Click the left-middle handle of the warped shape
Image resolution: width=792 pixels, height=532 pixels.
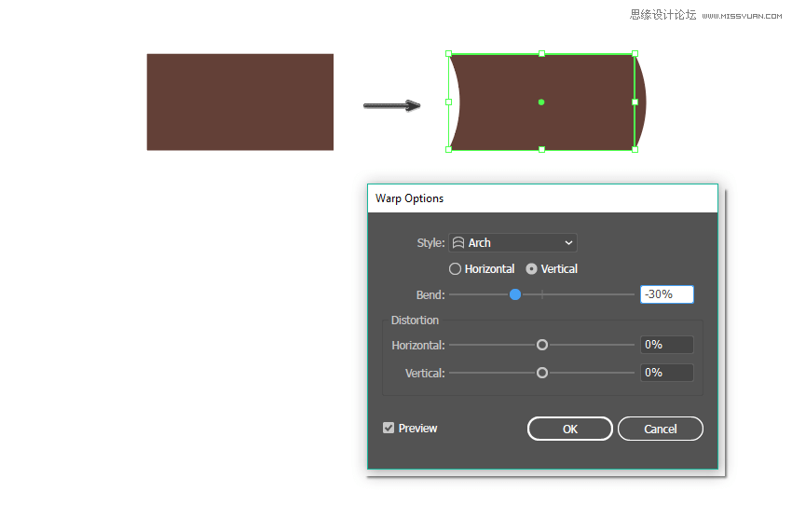(449, 102)
